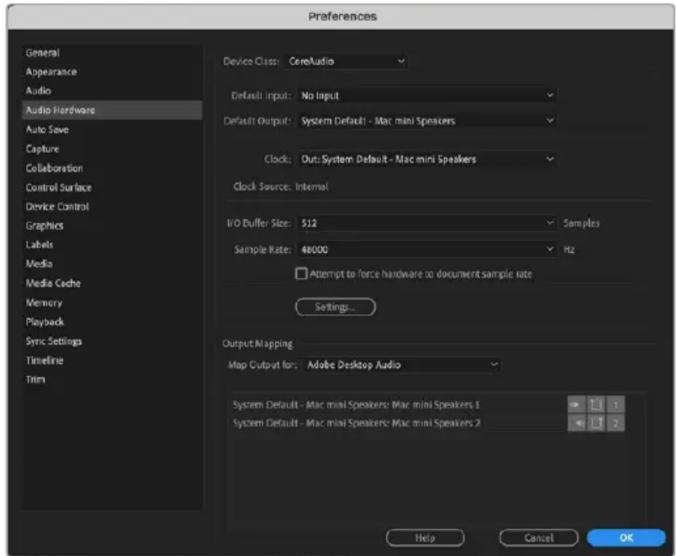This screenshot has height=556, width=676.
Task: Select Appearance preferences category
Action: [x=112, y=72]
